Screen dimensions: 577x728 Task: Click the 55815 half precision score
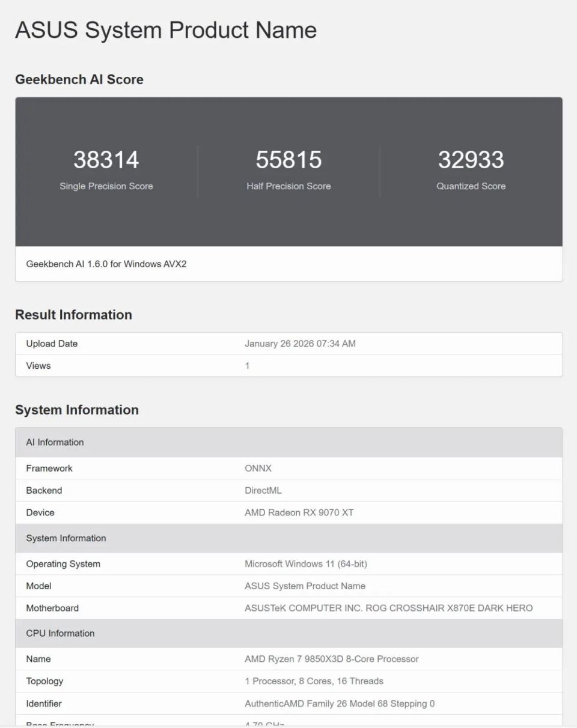288,160
